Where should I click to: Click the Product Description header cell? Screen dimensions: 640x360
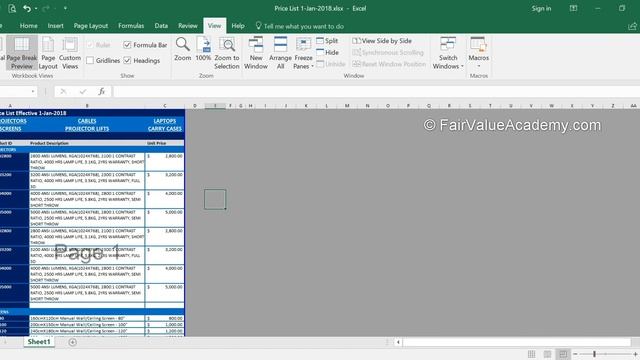pyautogui.click(x=87, y=143)
